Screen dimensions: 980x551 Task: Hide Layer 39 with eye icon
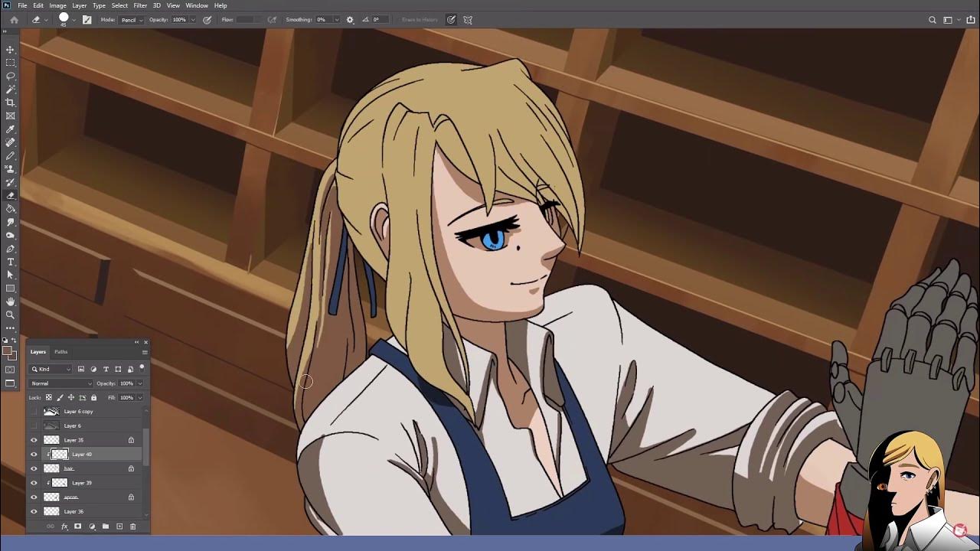(34, 483)
